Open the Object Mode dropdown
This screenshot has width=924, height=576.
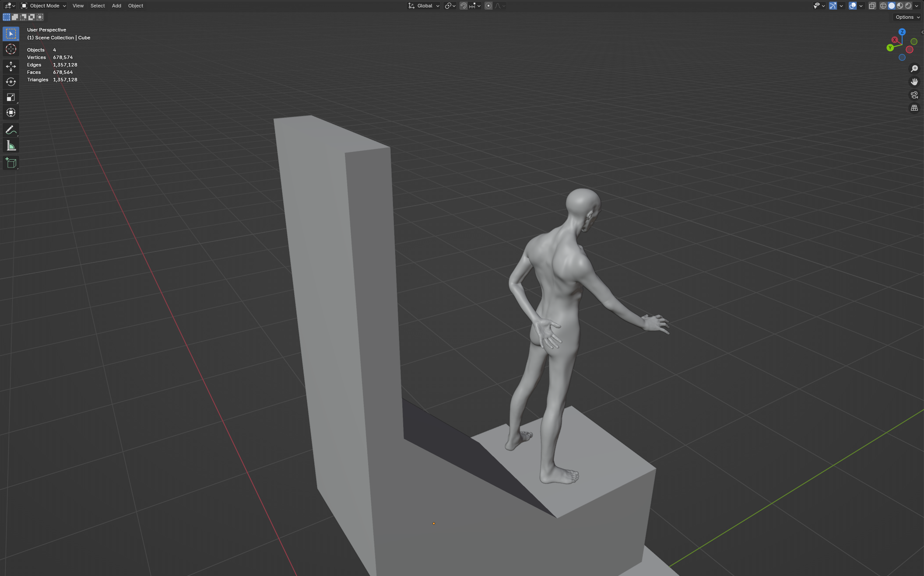point(44,6)
